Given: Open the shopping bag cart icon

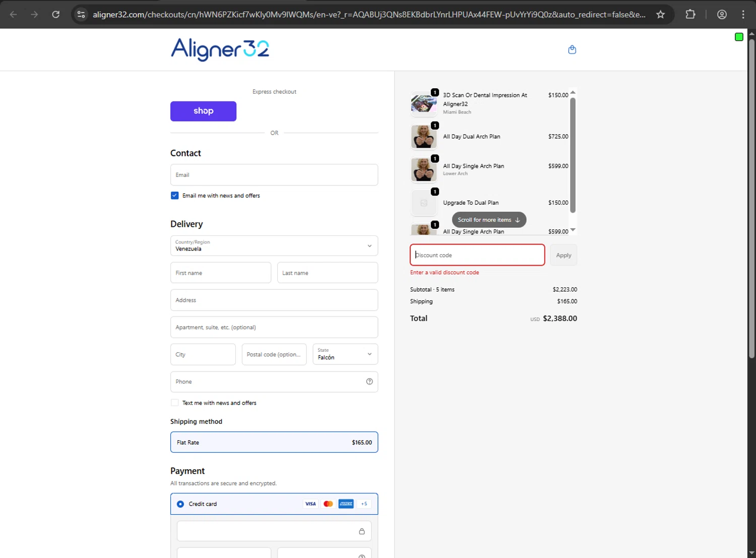Looking at the screenshot, I should 572,49.
